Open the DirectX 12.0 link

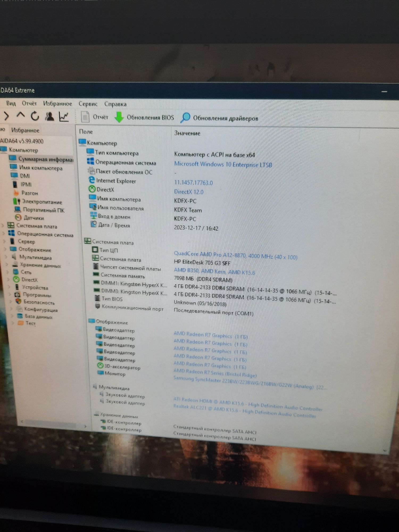coord(189,192)
